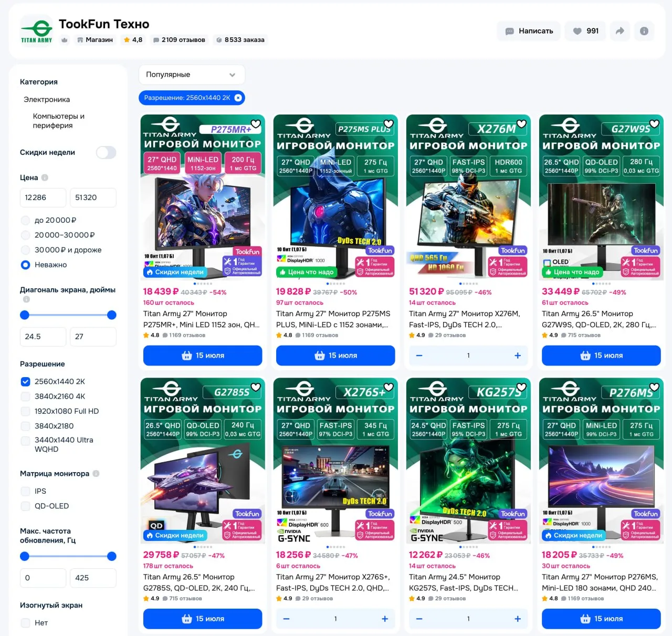Open shop info via the info icon
Image resolution: width=672 pixels, height=636 pixels.
(x=644, y=31)
